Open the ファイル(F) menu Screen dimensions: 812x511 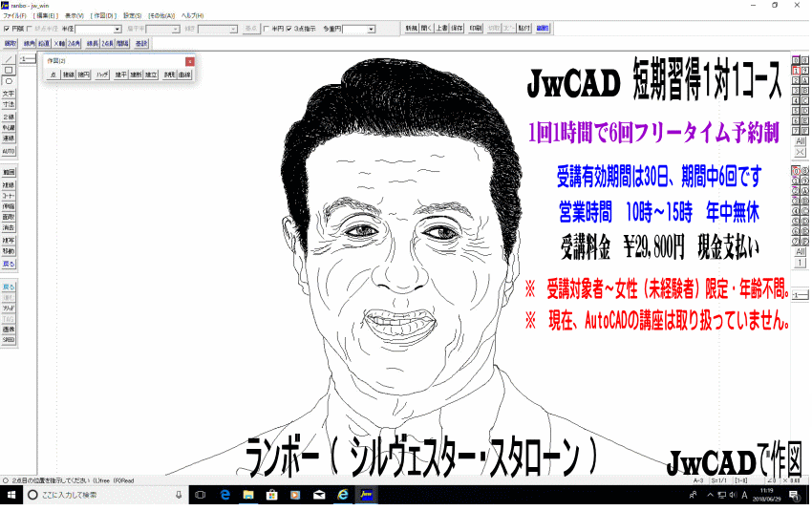coord(14,16)
